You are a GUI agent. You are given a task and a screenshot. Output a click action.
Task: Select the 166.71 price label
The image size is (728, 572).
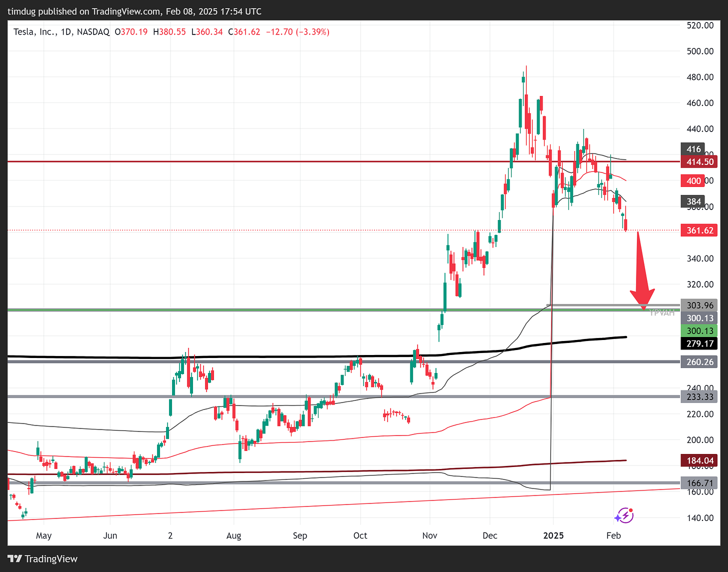coord(699,483)
